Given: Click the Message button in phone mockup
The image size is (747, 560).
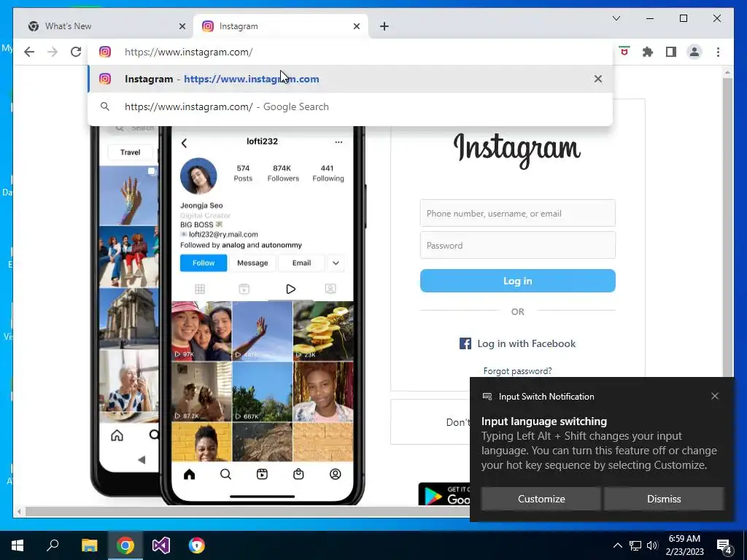Looking at the screenshot, I should 252,262.
